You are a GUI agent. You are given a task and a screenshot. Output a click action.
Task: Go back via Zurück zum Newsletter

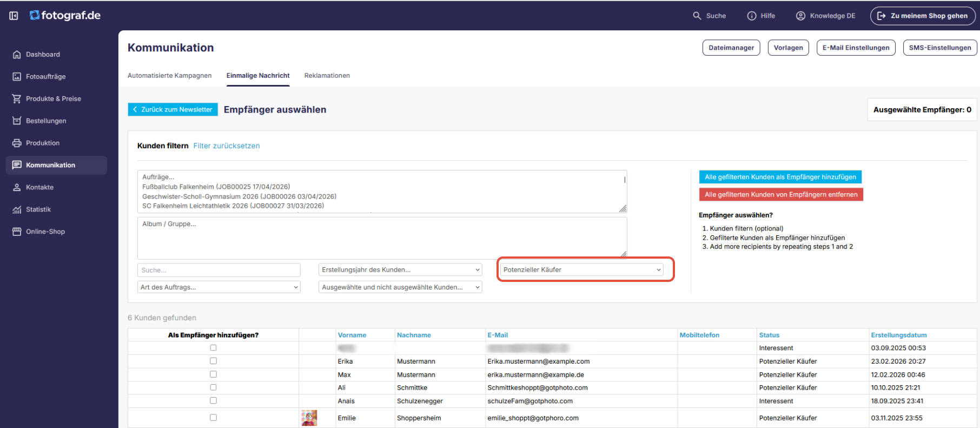pos(173,110)
